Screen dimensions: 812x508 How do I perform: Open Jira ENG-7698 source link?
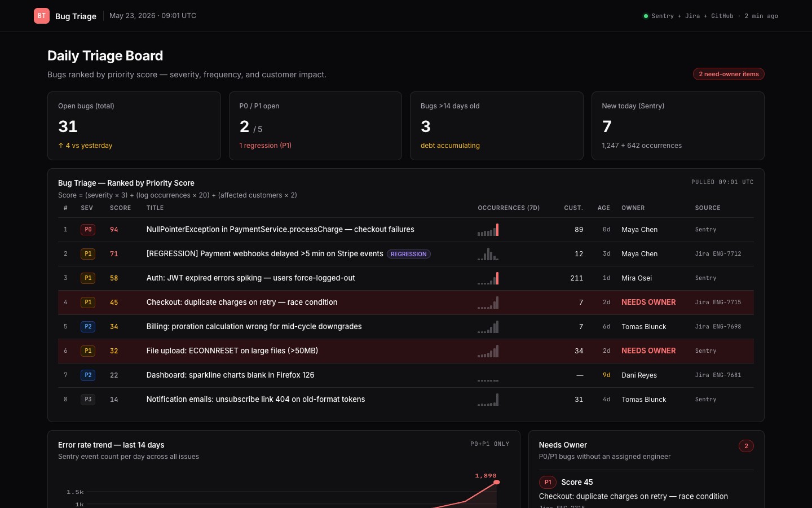(x=718, y=327)
